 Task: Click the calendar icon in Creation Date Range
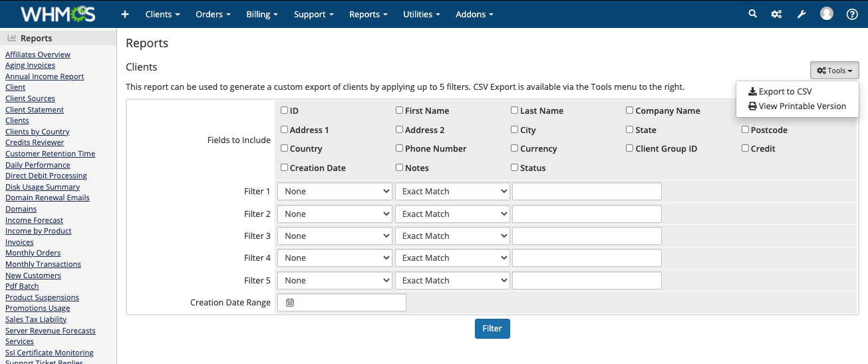pos(290,302)
